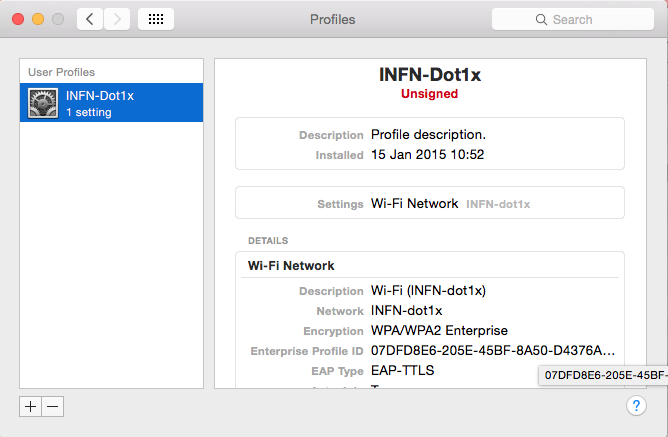The image size is (668, 437).
Task: Click the 'Encryption' field label
Action: tap(333, 331)
